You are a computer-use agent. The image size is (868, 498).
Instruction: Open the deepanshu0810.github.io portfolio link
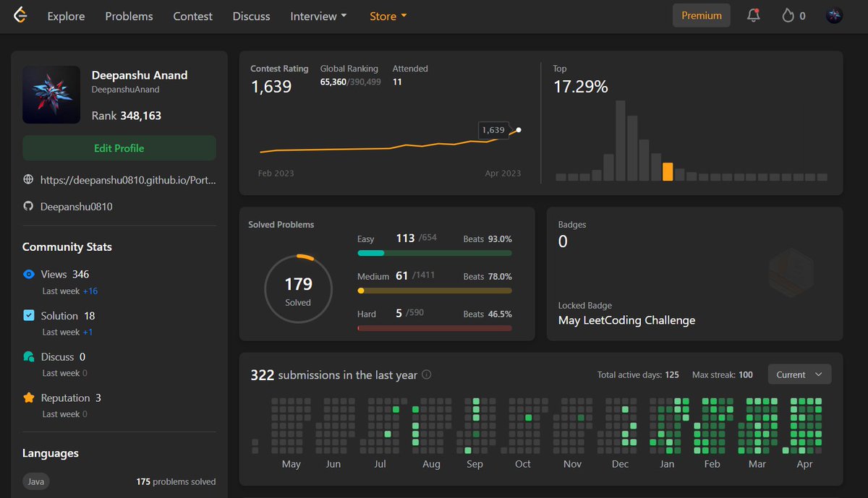tap(128, 179)
